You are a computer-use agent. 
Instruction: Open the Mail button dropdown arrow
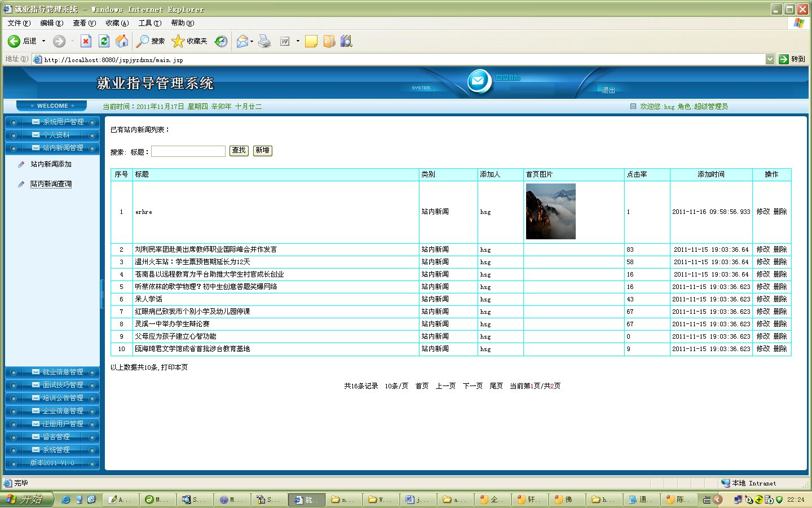(251, 41)
